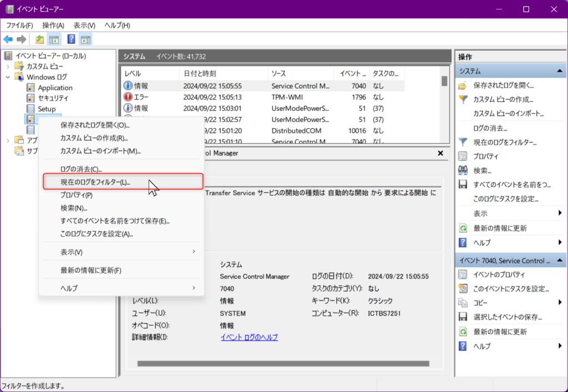
Task: Click the red error icon in TPM-WMI row
Action: coord(128,97)
